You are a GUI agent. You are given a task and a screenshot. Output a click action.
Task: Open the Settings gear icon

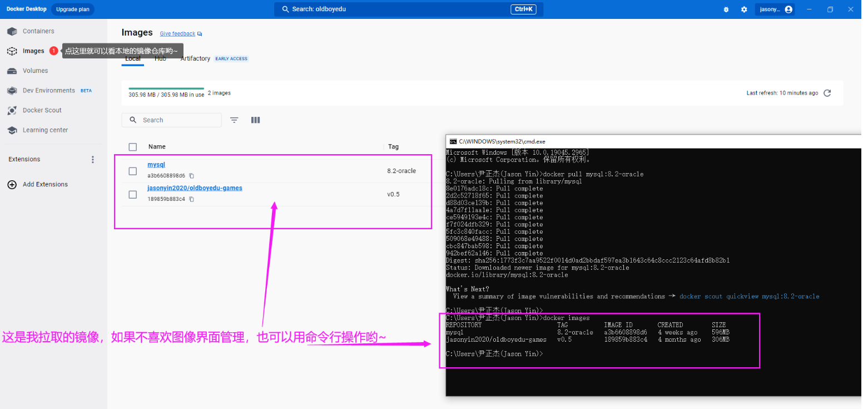tap(744, 9)
